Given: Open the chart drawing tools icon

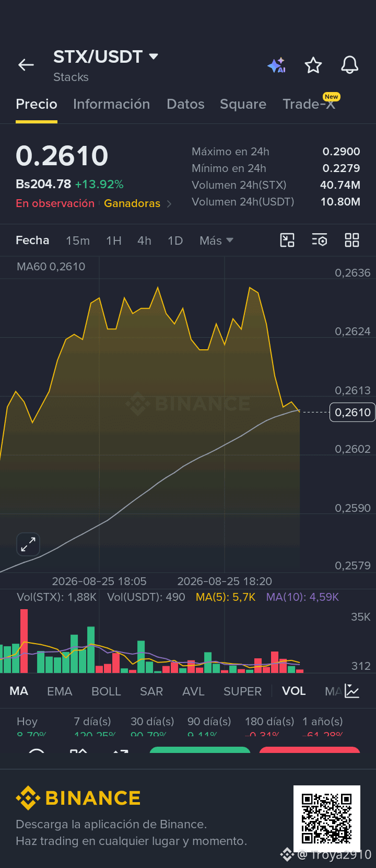Looking at the screenshot, I should pos(287,240).
